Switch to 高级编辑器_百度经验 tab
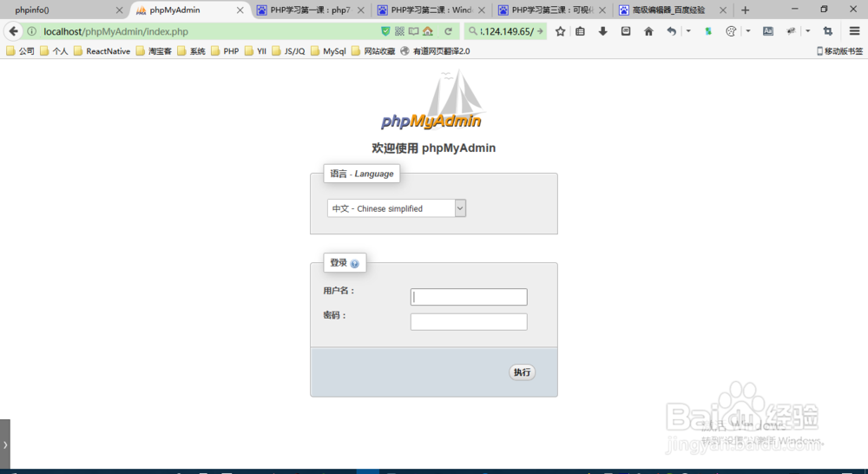This screenshot has width=868, height=474. tap(674, 10)
